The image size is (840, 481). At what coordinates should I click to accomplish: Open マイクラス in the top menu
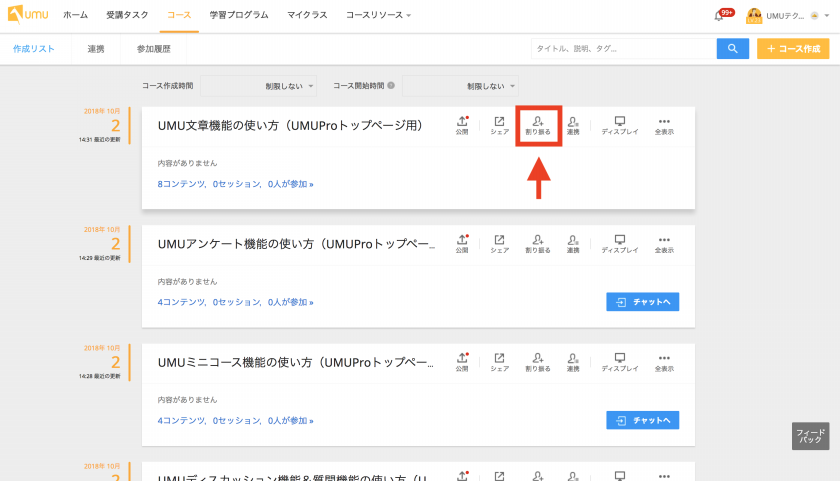307,15
